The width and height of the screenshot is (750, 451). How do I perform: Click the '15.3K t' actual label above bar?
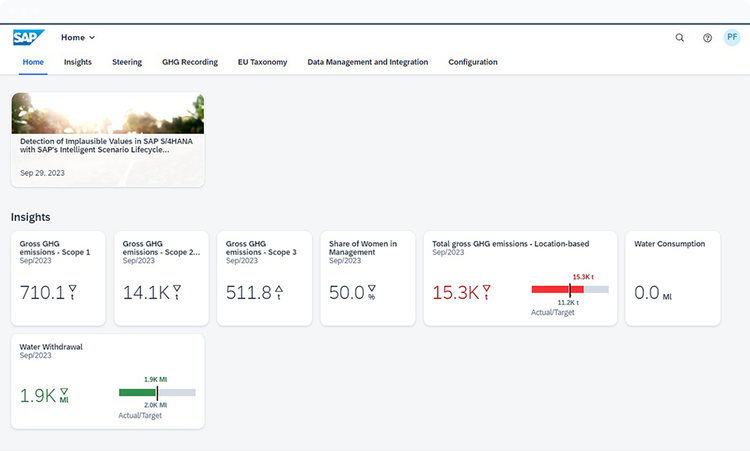coord(584,277)
